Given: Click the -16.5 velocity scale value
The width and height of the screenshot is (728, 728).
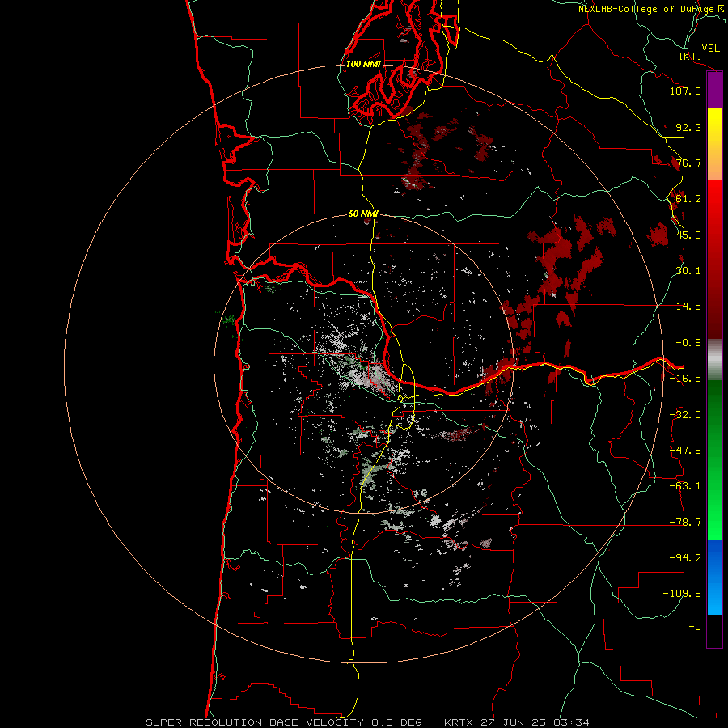Looking at the screenshot, I should 685,379.
